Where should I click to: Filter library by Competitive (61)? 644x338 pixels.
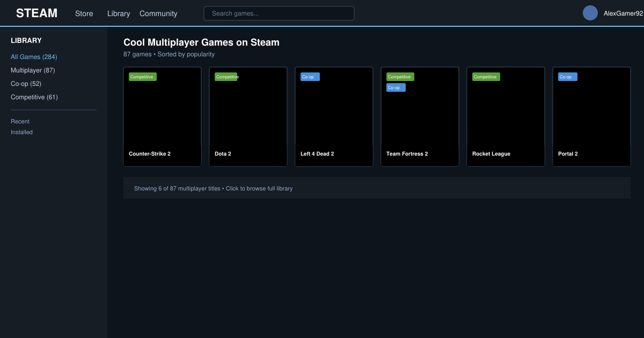click(34, 97)
